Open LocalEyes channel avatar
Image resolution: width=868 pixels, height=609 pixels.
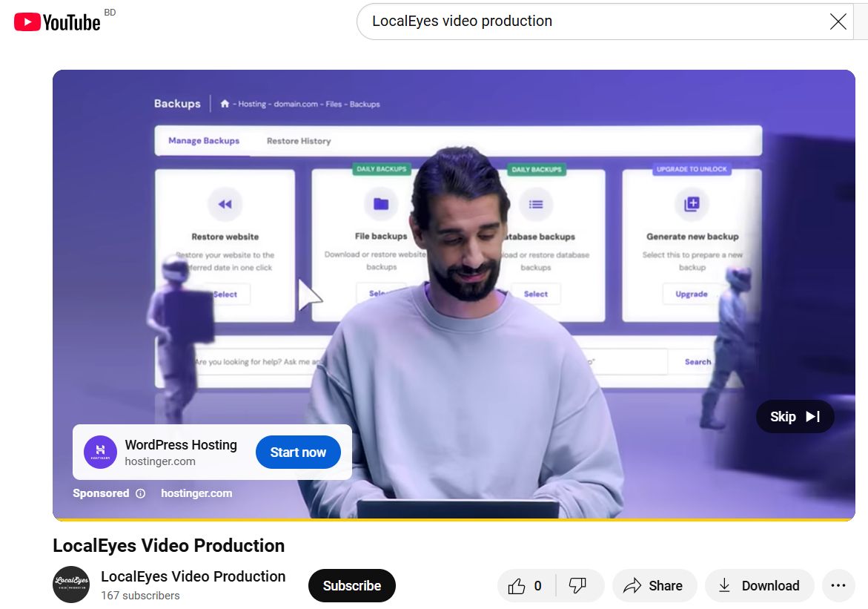[x=70, y=585]
